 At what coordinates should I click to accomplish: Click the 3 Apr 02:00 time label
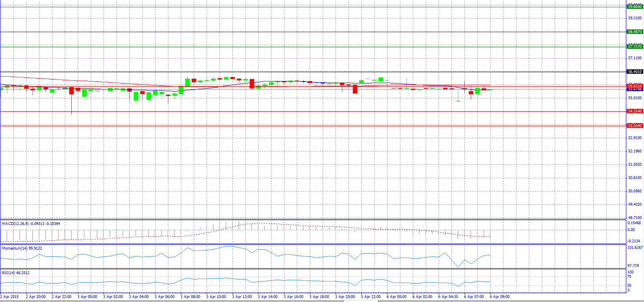(113, 297)
